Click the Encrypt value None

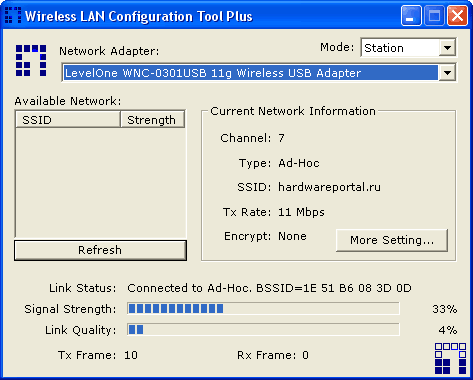coord(292,236)
